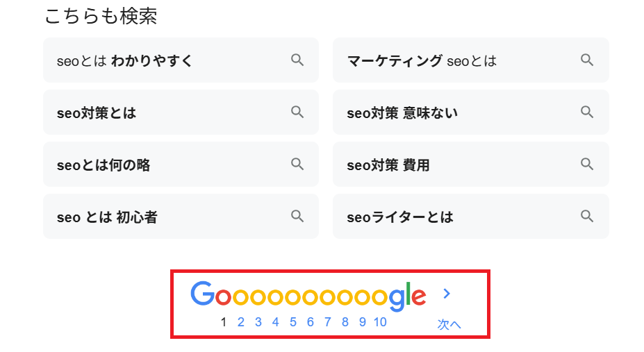Viewport: 644px width, 352px height.
Task: Jump to results page 5
Action: pyautogui.click(x=293, y=322)
